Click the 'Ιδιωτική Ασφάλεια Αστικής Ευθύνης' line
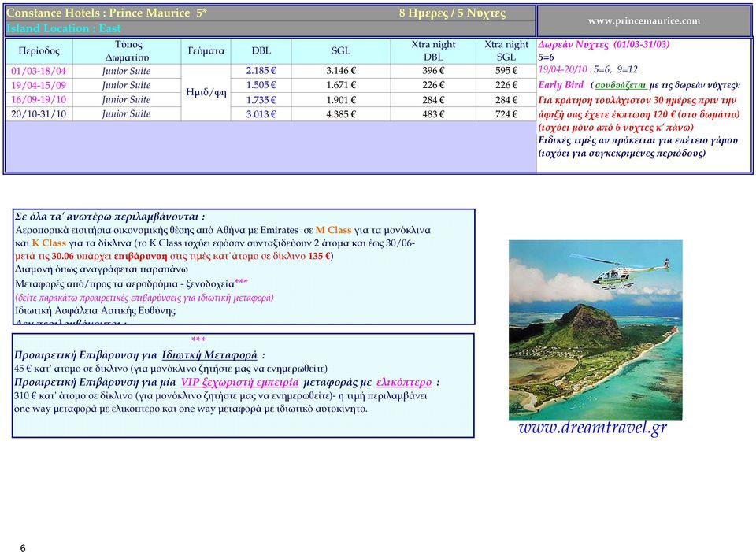This screenshot has width=756, height=552. click(95, 310)
